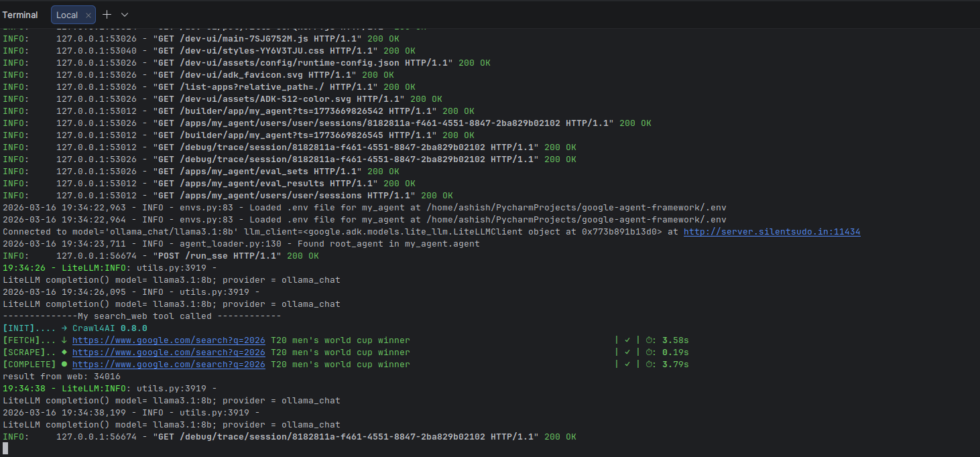Click the checkmark on the COMPLETE line
This screenshot has height=457, width=980.
[x=627, y=364]
